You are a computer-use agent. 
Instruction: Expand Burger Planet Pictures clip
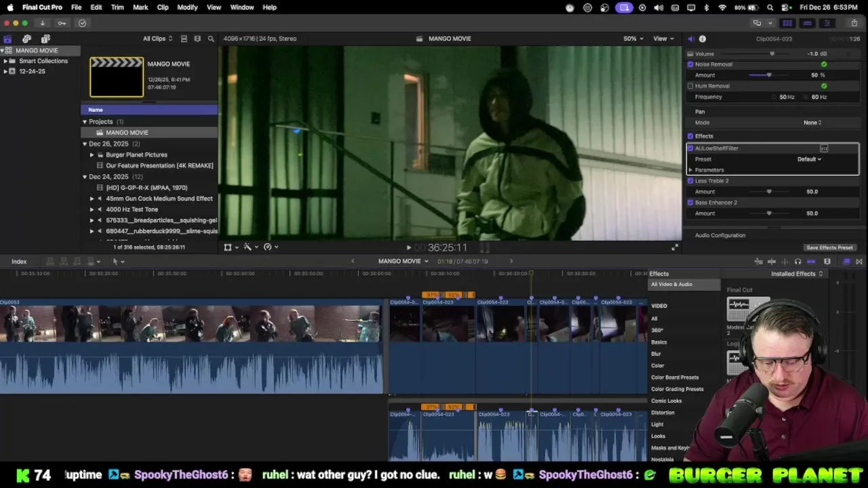(92, 155)
